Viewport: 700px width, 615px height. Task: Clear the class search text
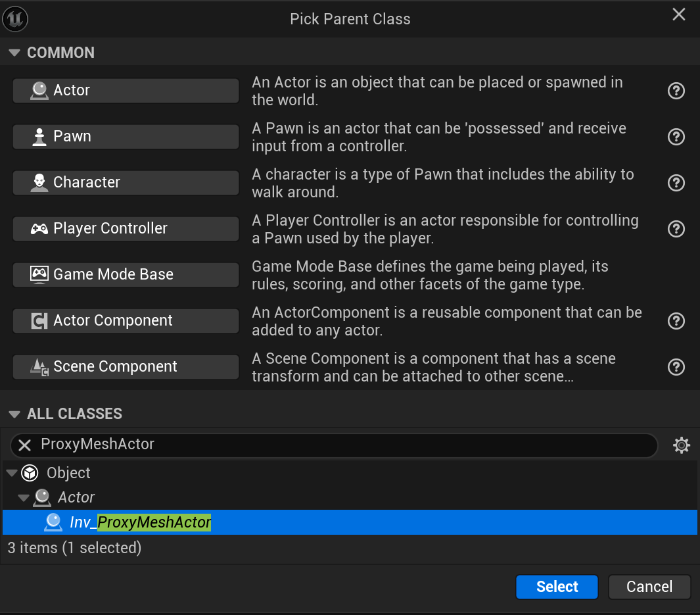click(x=25, y=445)
